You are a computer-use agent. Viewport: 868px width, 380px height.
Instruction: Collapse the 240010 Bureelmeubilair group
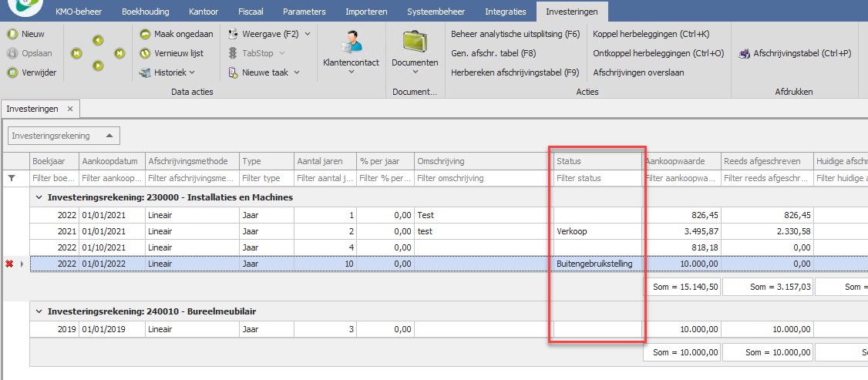pyautogui.click(x=39, y=311)
